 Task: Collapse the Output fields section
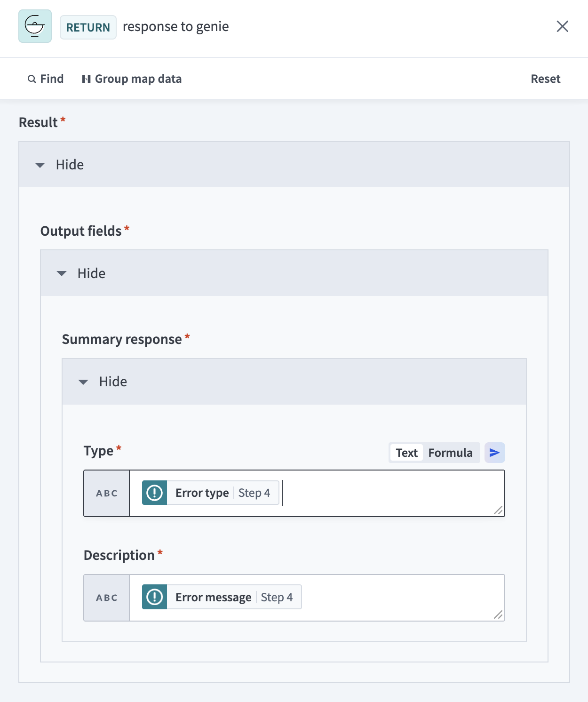pyautogui.click(x=82, y=273)
